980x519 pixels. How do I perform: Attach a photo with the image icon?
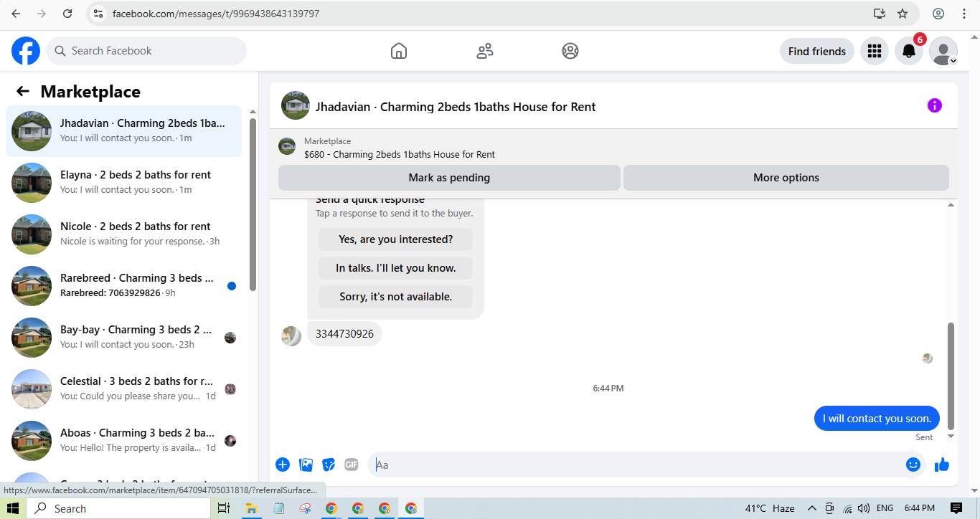pos(306,465)
